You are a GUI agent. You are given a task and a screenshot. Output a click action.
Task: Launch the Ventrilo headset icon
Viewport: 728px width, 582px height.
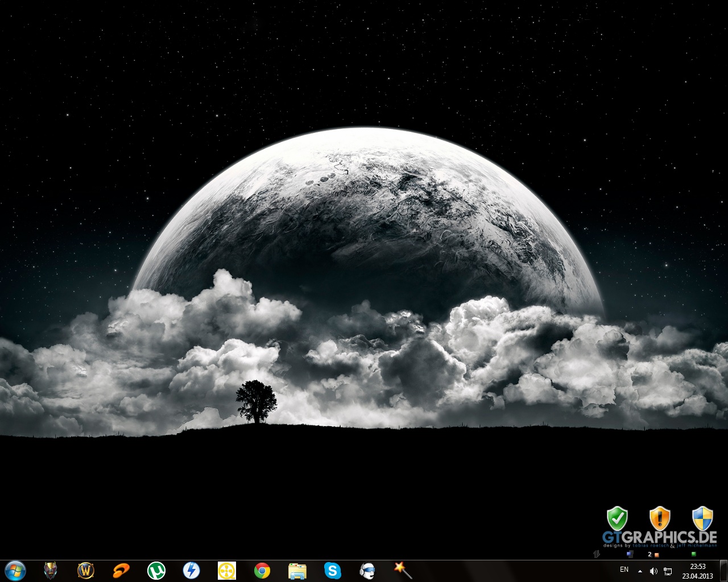click(367, 570)
